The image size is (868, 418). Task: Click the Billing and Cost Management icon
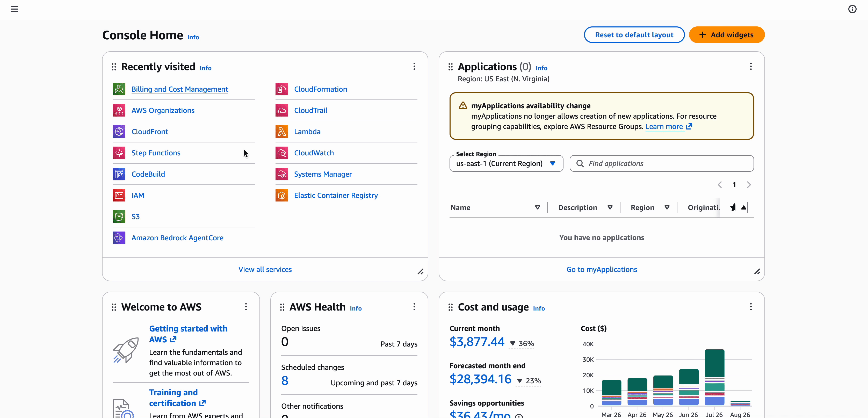[119, 89]
